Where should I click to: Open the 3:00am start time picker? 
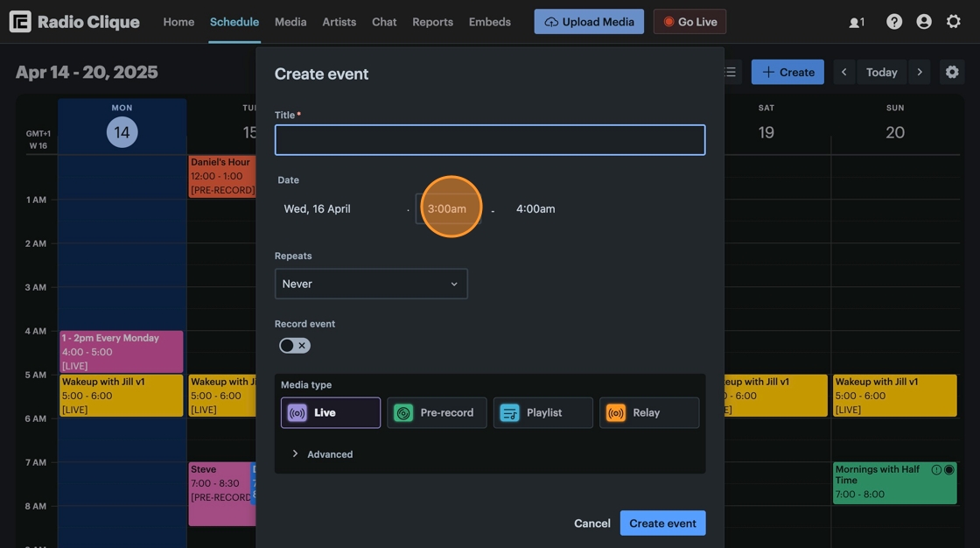coord(447,209)
